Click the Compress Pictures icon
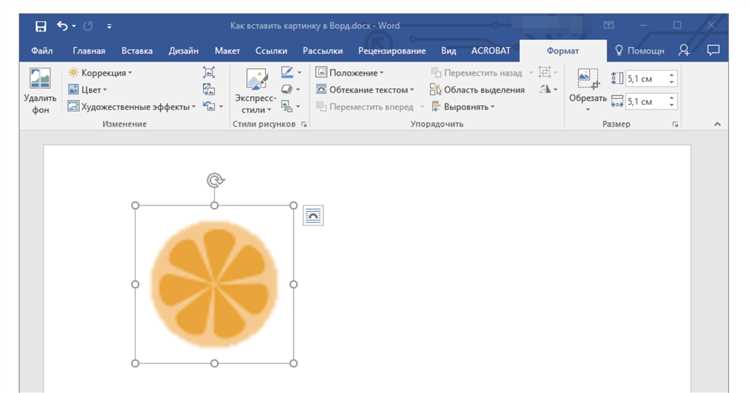Viewport: 750px width, 393px height. click(x=209, y=72)
